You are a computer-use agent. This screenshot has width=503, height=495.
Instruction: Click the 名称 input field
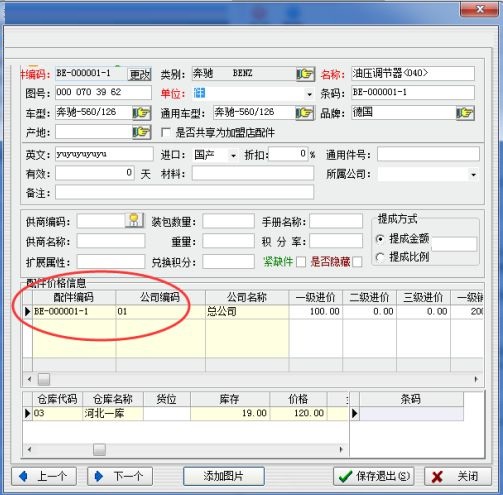click(413, 73)
